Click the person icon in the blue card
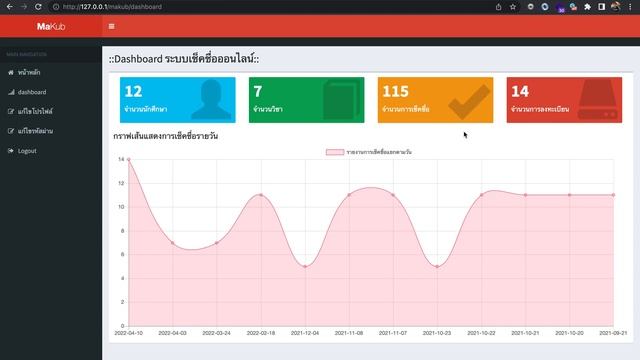Viewport: 640px width, 360px height. click(211, 99)
